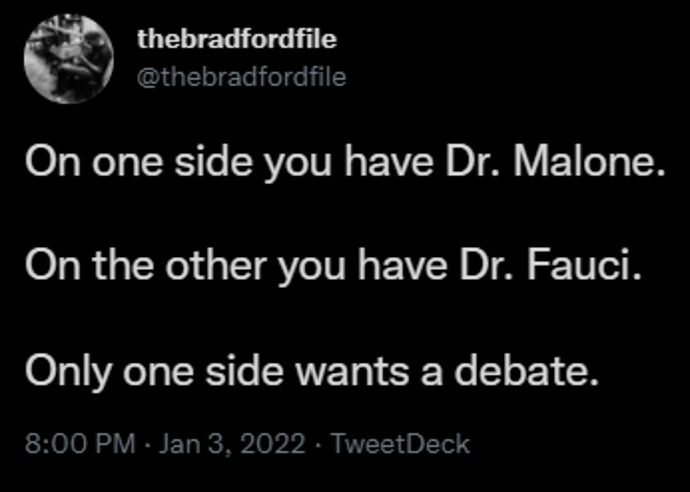Click the line mentioning Dr. Fauci
Viewport: 690px width, 492px height.
[333, 267]
